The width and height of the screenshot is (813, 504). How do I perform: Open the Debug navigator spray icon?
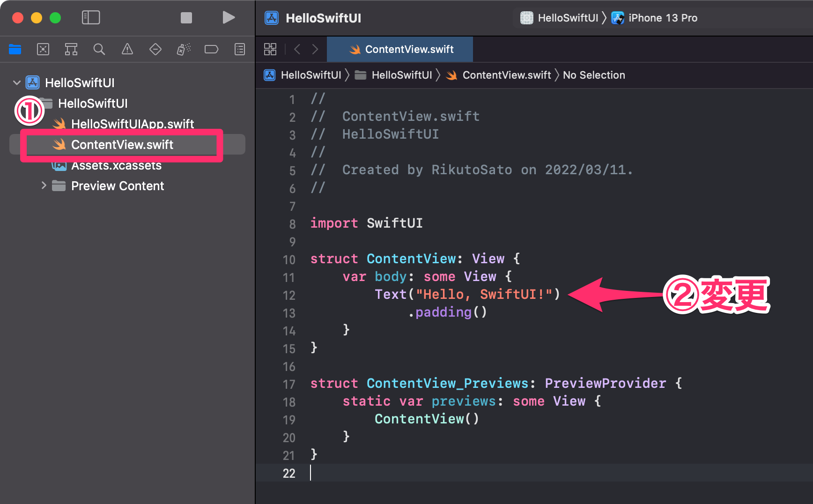(183, 49)
